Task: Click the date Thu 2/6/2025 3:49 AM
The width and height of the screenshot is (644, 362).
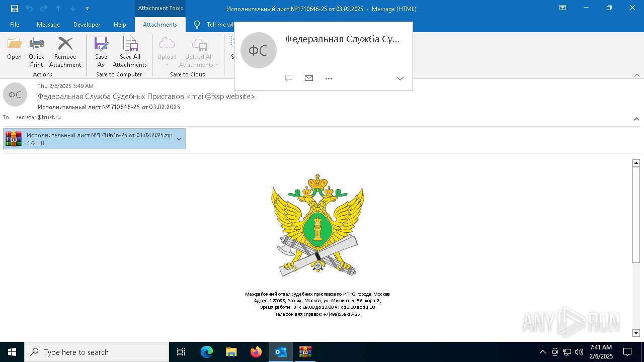Action: [x=65, y=86]
